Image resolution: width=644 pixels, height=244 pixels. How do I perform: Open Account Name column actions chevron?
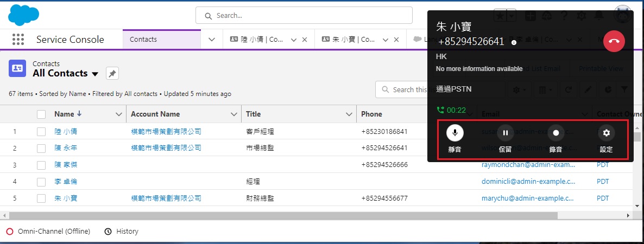click(x=234, y=114)
